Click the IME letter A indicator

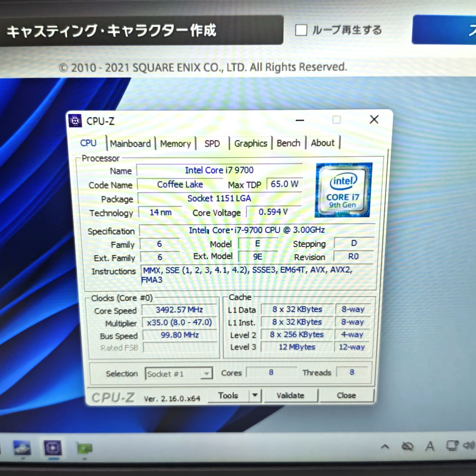(430, 446)
